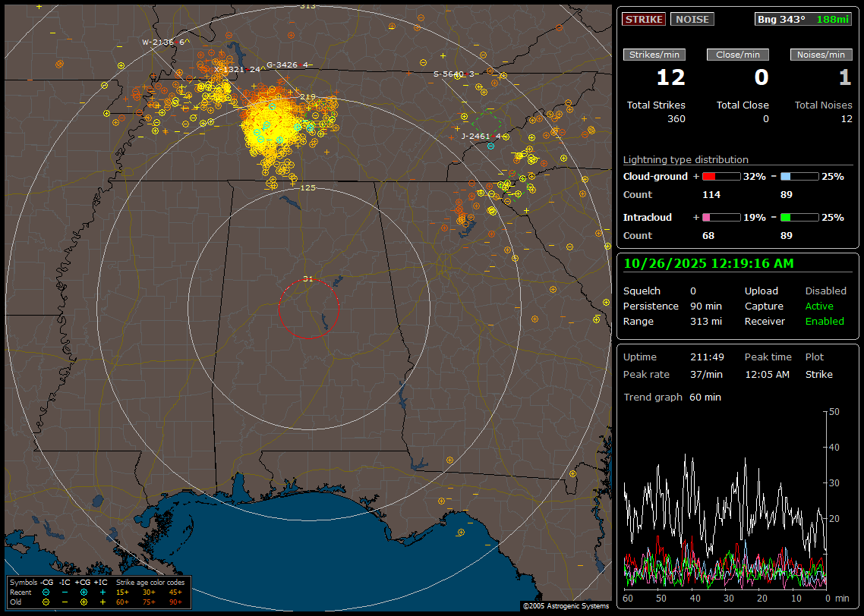Viewport: 864px width, 616px height.
Task: Click the pink positive intracloud bar
Action: click(721, 217)
